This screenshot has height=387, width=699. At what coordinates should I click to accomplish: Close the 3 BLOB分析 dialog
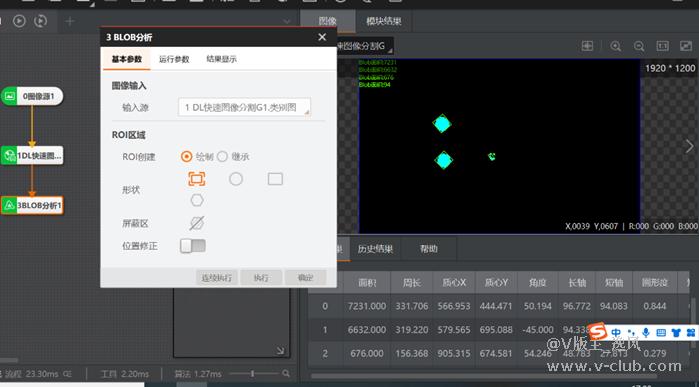[x=322, y=37]
